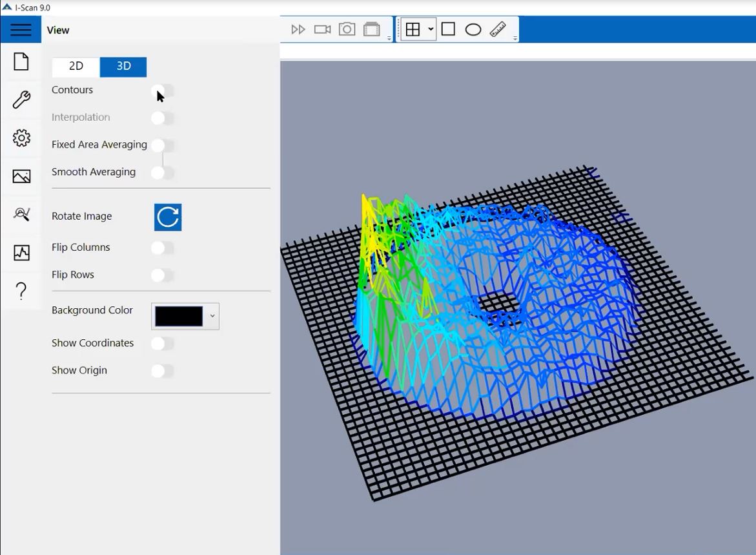756x555 pixels.
Task: Open the wrench tools sidebar icon
Action: (x=21, y=99)
